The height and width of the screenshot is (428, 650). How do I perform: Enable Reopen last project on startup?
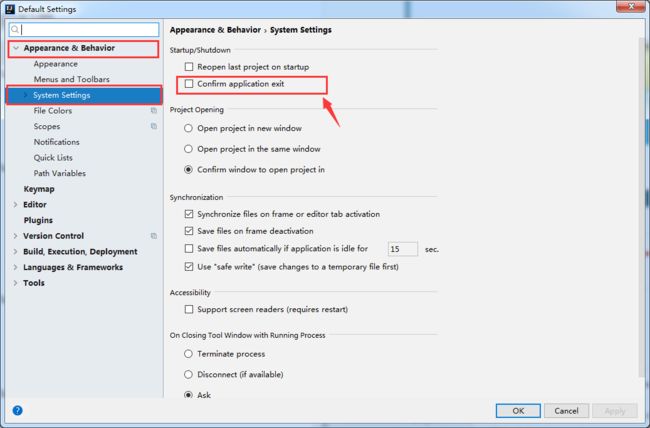pos(189,67)
